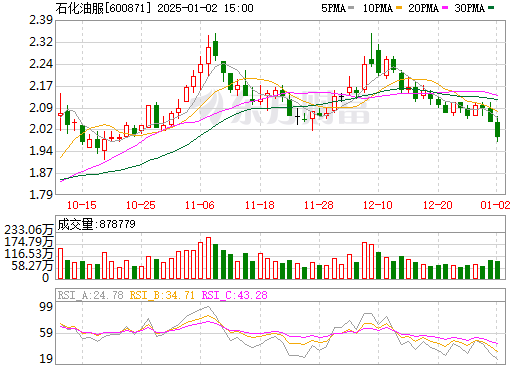Click the gray 5PMA legend color dash
Screen dimensions: 520x365
pos(351,7)
